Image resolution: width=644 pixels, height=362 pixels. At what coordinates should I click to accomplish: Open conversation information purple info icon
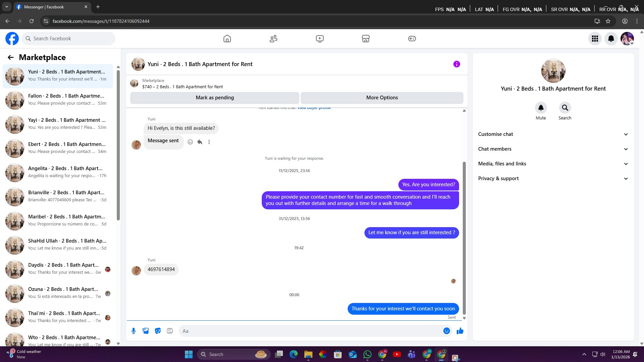pos(456,64)
